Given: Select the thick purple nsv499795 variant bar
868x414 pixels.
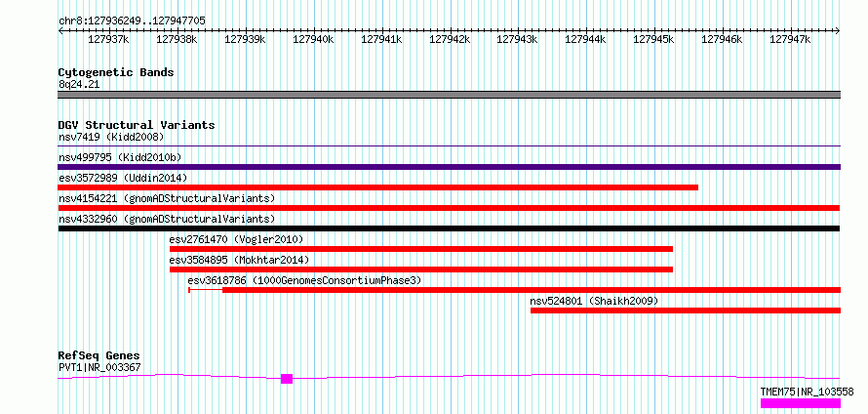Looking at the screenshot, I should 449,167.
